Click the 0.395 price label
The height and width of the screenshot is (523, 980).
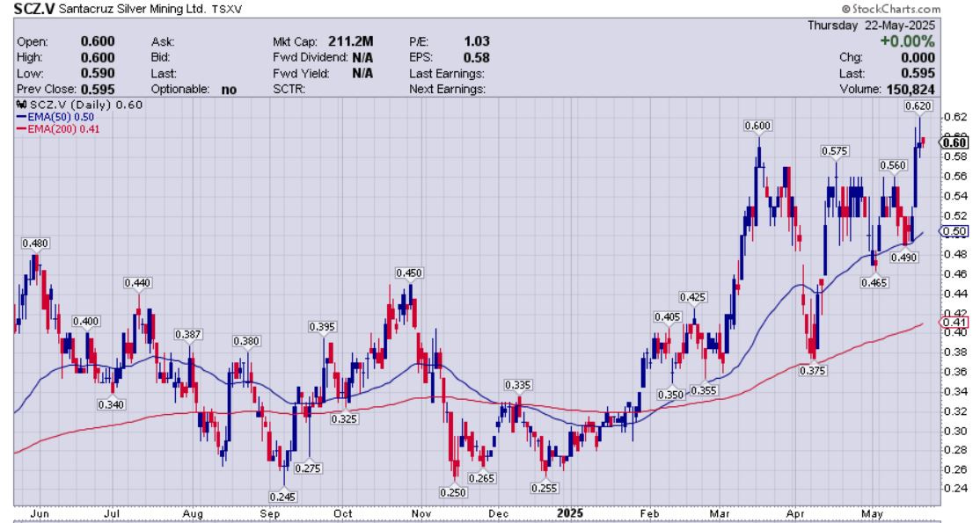click(323, 326)
